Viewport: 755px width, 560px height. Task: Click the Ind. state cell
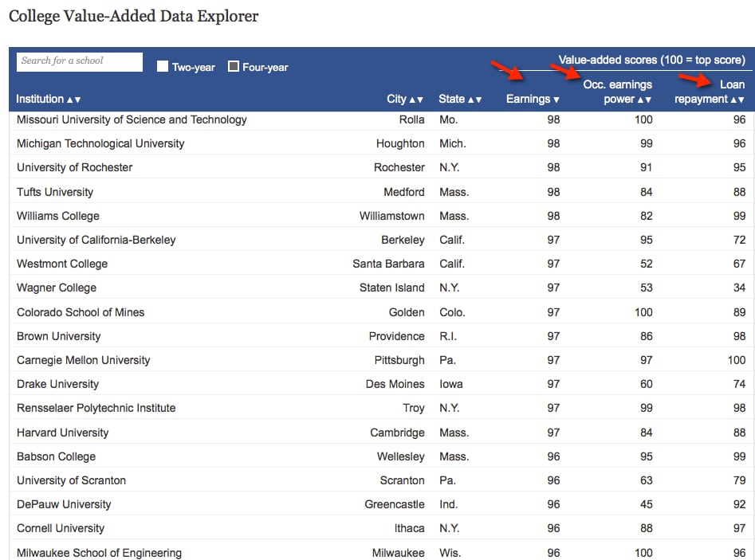[x=448, y=504]
